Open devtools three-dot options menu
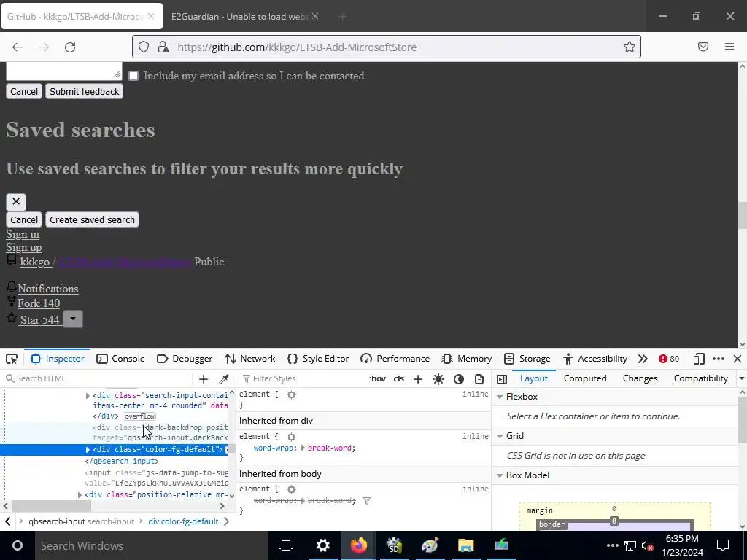The image size is (747, 560). click(719, 359)
